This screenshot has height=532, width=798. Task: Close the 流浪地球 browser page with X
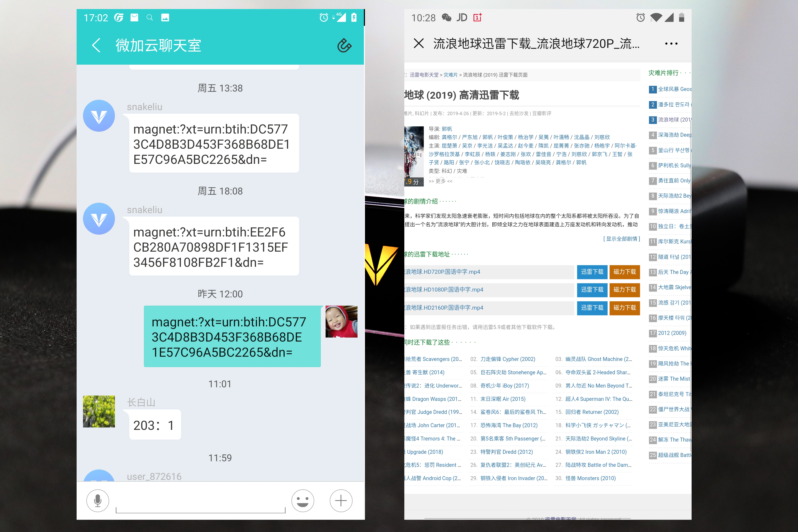pos(419,43)
